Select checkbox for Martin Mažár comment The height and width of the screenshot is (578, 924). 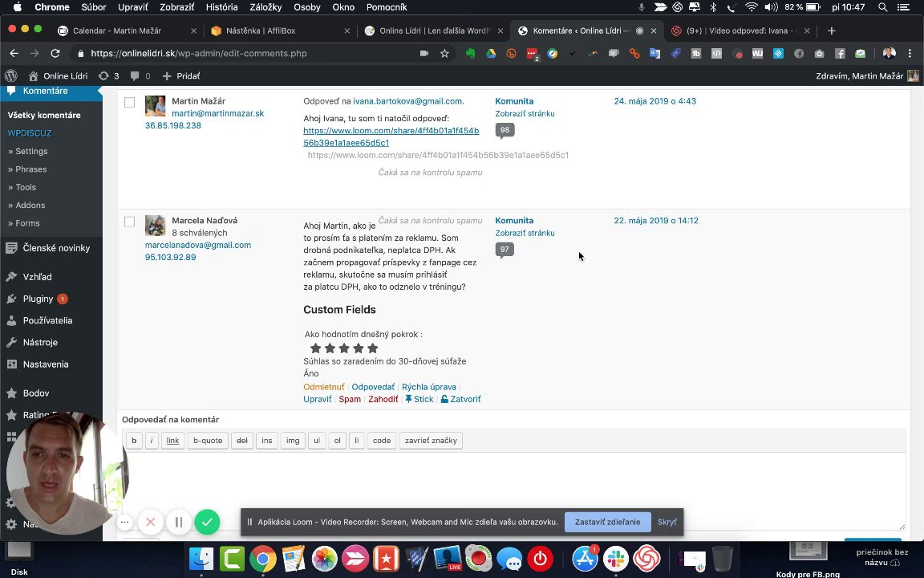pyautogui.click(x=130, y=103)
